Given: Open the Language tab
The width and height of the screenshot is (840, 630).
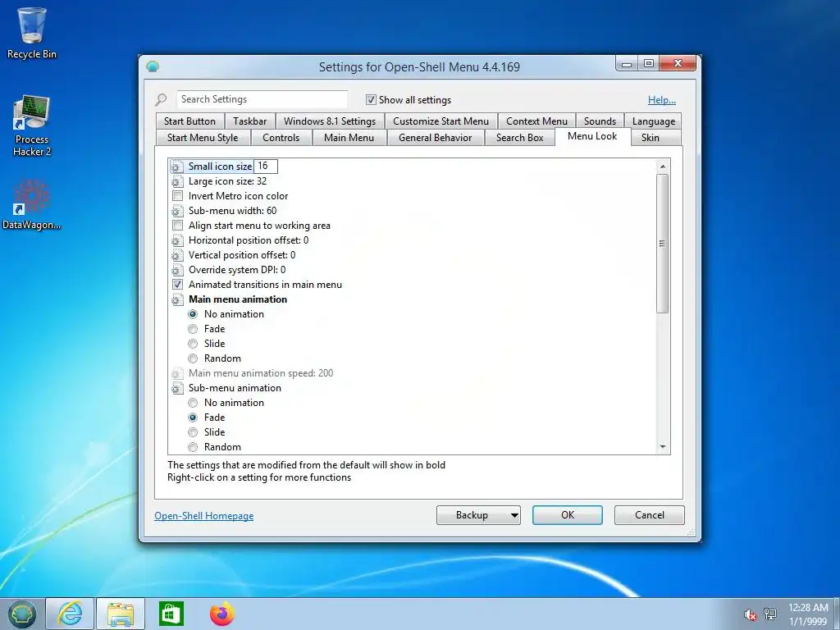Looking at the screenshot, I should coord(654,121).
